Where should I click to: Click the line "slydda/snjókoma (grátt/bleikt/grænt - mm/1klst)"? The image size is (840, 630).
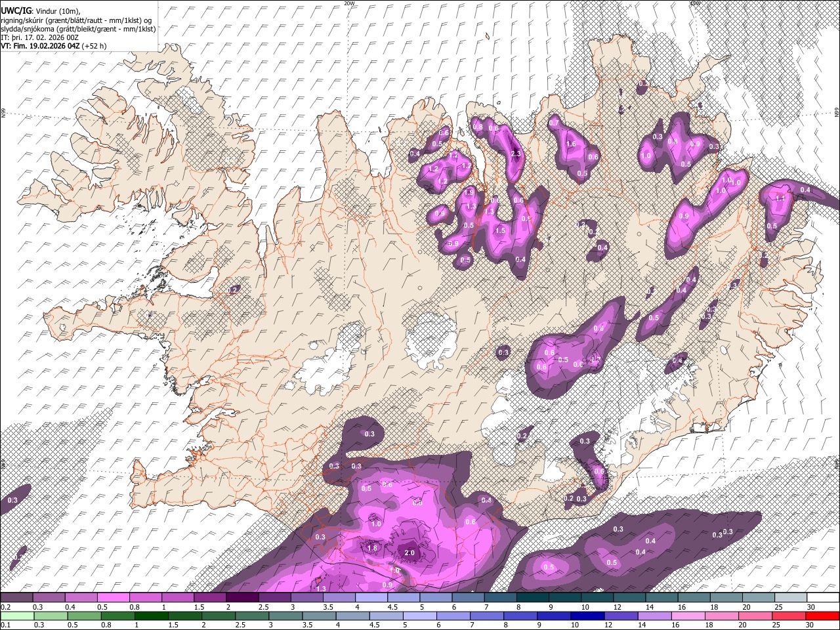tap(78, 28)
